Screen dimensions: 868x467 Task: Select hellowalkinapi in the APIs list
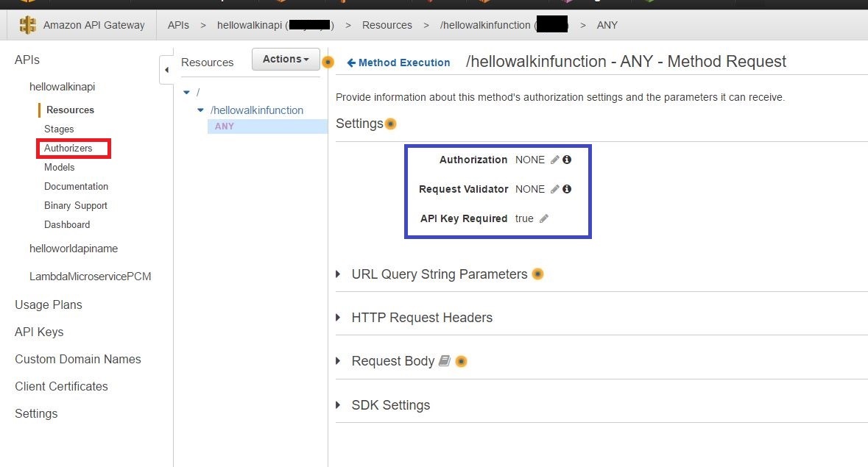(x=62, y=87)
